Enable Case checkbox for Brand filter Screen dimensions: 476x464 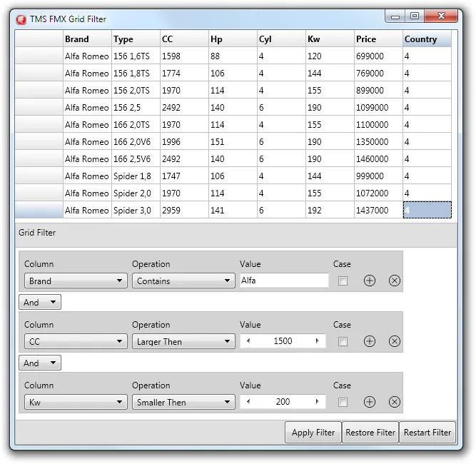[343, 281]
